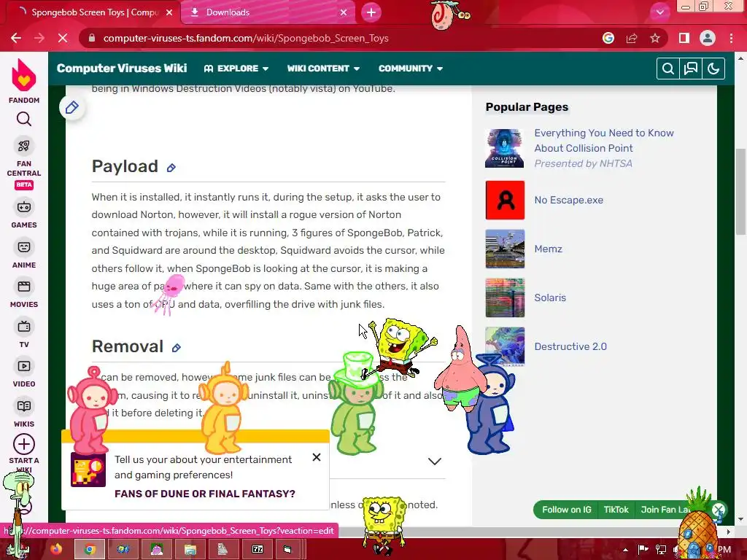This screenshot has height=560, width=747.
Task: Open the Chrome side panel icon
Action: coord(684,38)
